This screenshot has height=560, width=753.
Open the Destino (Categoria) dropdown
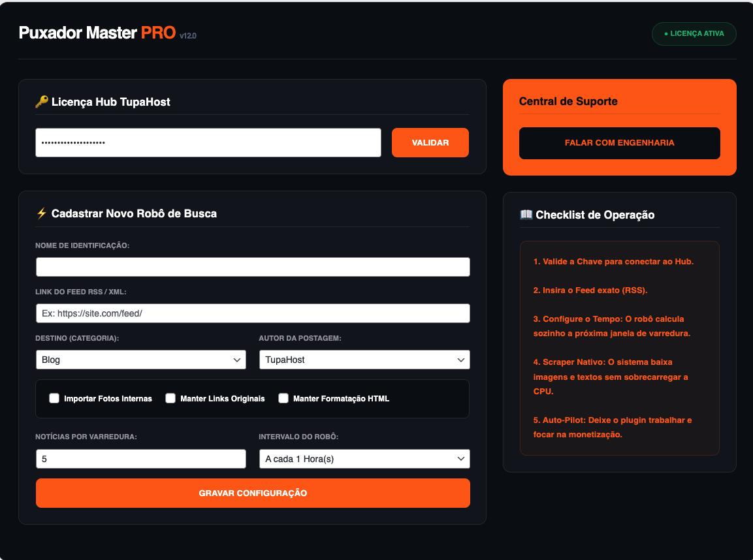(140, 360)
